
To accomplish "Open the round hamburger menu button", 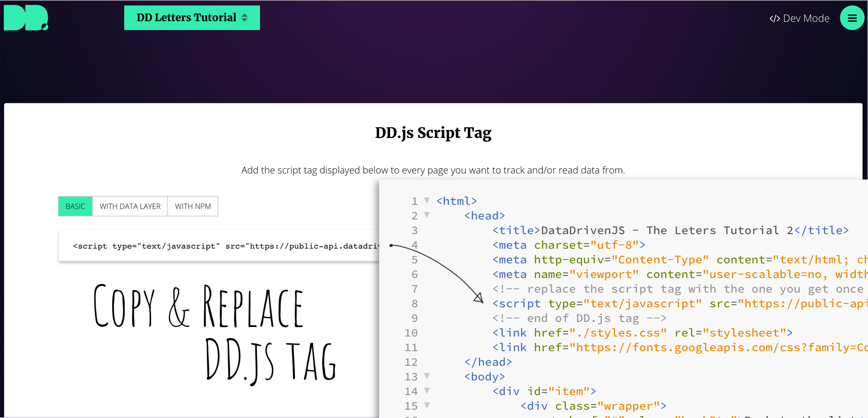I will click(852, 18).
